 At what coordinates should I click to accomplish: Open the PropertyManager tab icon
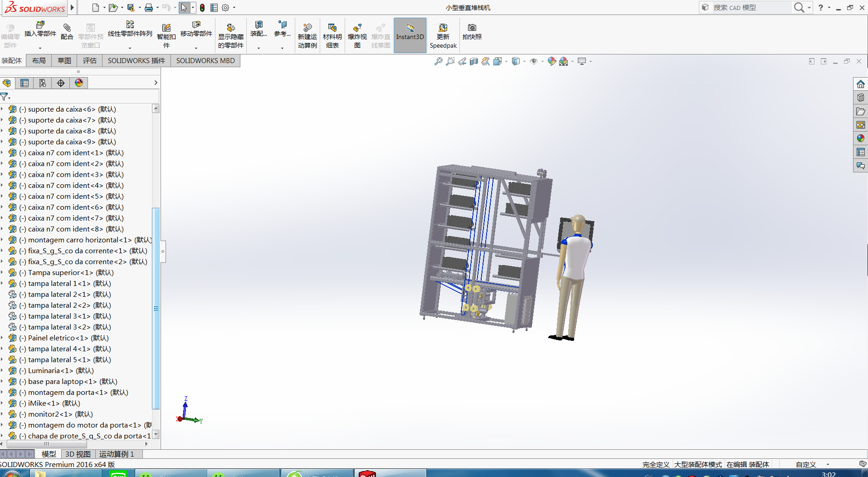click(24, 83)
